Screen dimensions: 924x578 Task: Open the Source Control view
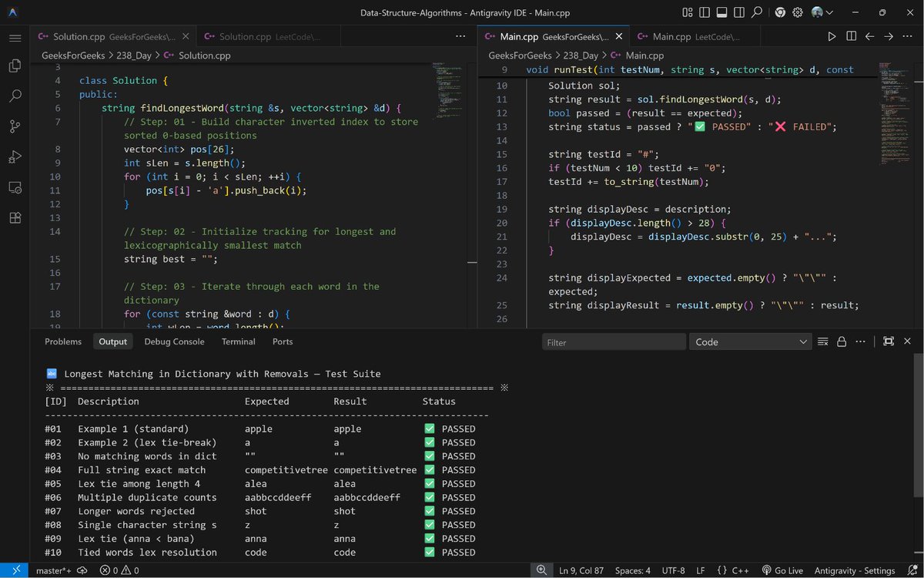15,126
